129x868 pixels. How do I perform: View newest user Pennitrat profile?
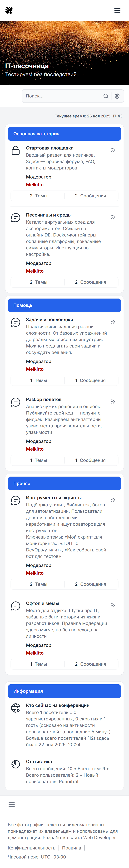point(69,781)
